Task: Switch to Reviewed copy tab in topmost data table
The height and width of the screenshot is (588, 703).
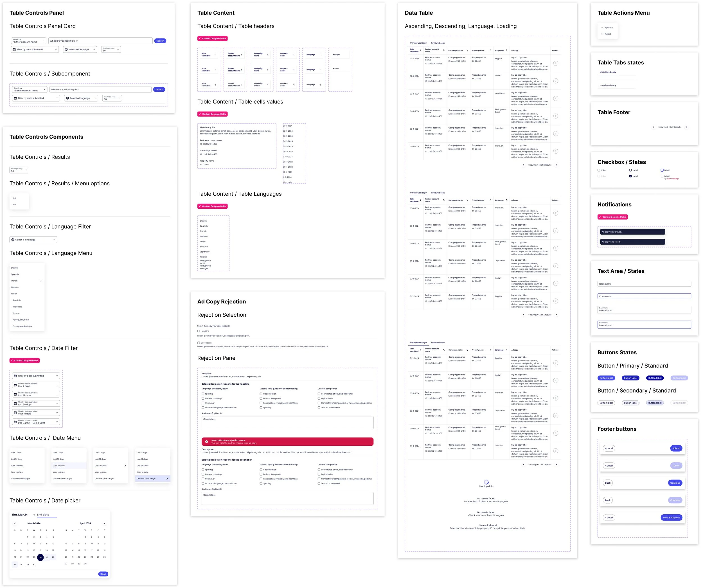Action: [x=438, y=43]
